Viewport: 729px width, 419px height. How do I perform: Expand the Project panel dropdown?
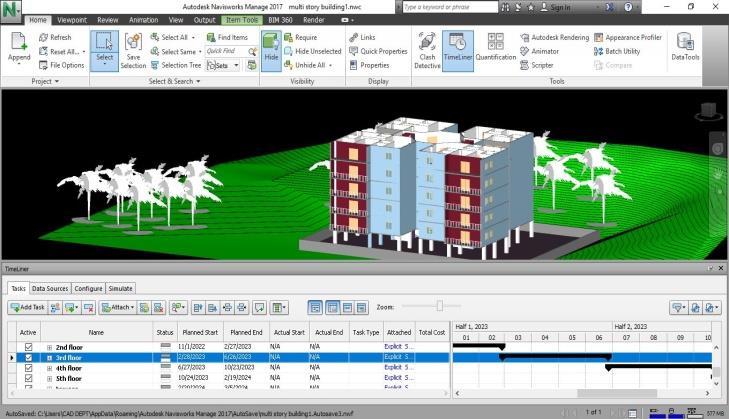[x=46, y=81]
